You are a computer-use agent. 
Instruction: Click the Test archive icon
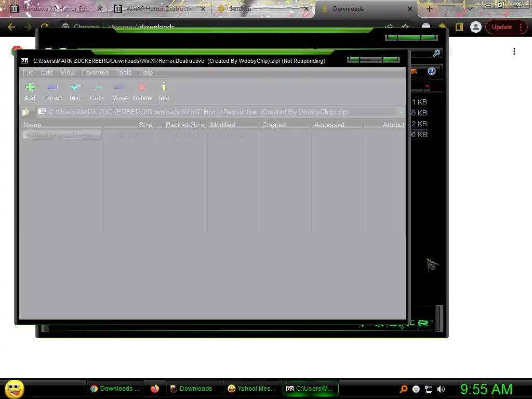(75, 92)
